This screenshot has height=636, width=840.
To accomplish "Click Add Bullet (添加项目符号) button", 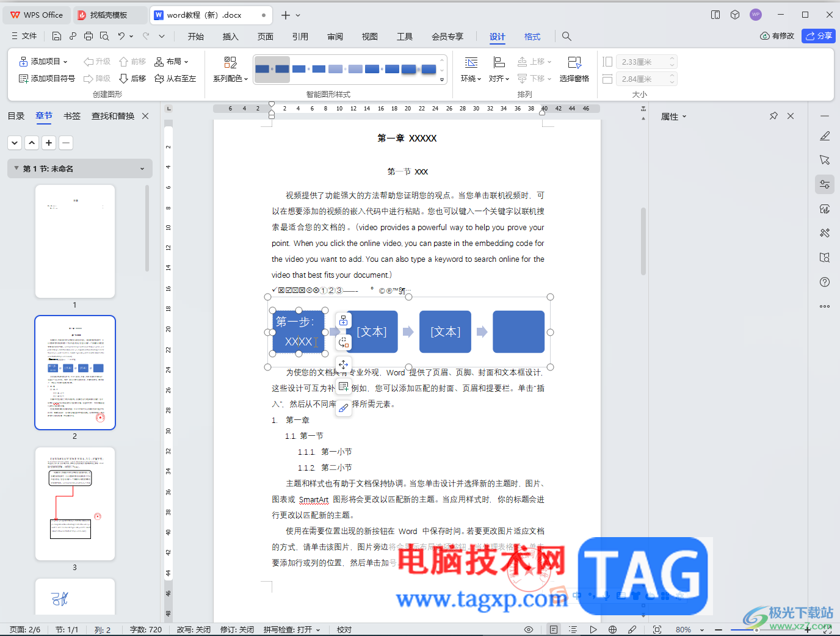I will (47, 79).
